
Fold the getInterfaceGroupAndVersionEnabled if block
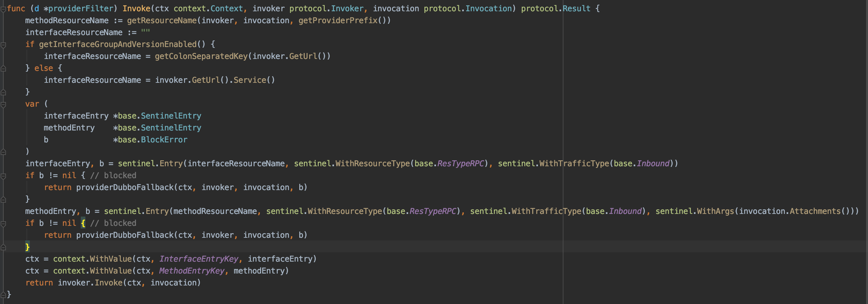click(3, 45)
